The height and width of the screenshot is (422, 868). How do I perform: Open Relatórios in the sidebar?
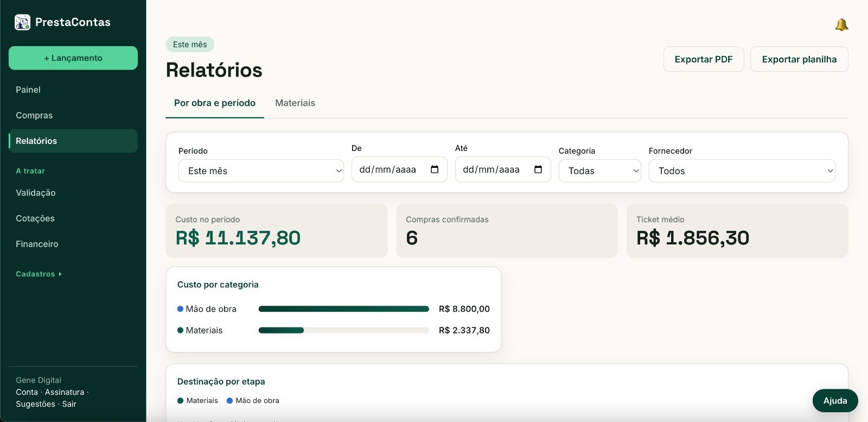pos(73,141)
